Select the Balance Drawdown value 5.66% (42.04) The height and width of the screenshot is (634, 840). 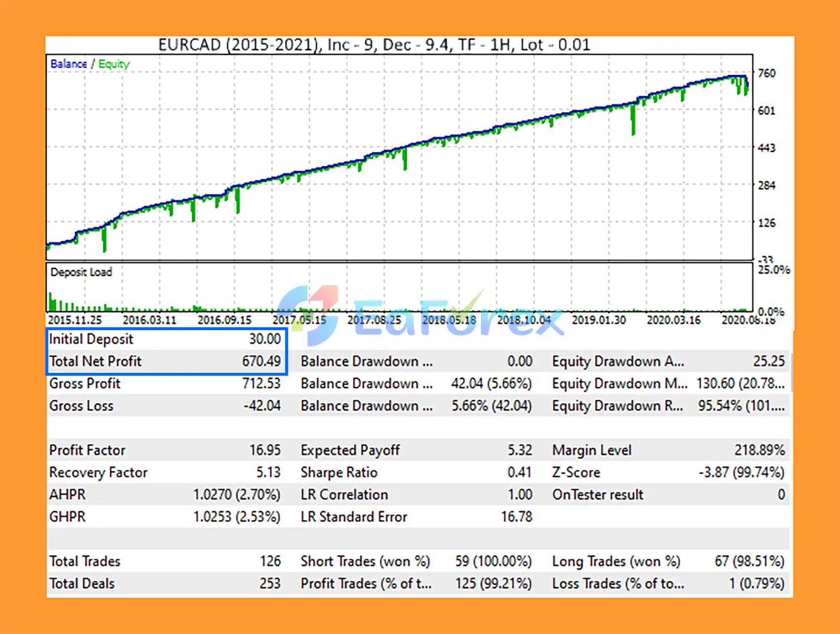point(491,406)
